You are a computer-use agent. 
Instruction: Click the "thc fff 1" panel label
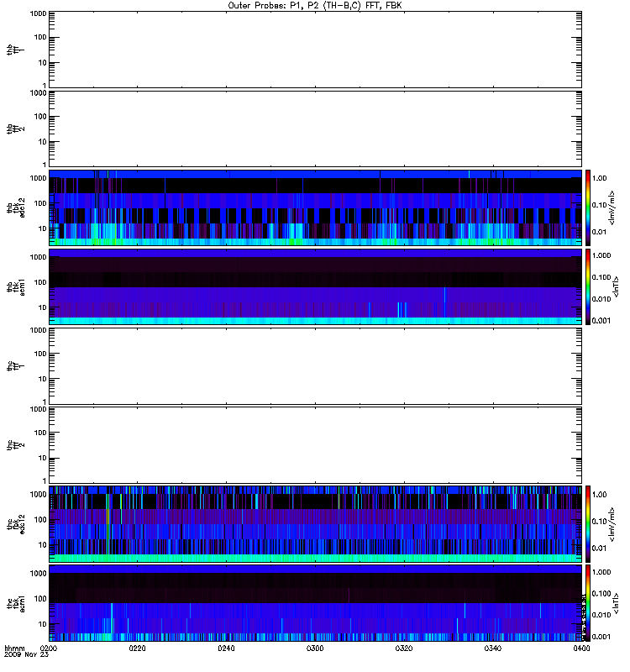point(15,366)
